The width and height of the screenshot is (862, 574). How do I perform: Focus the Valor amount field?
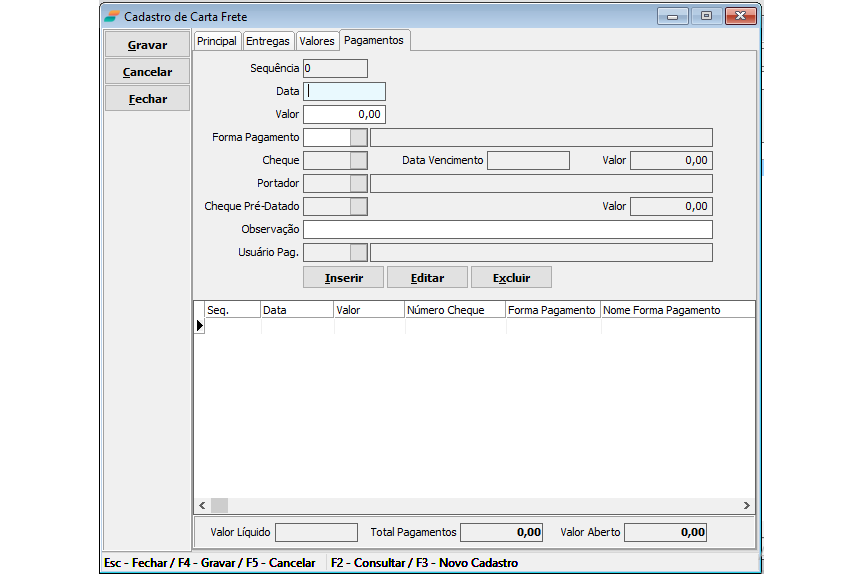pyautogui.click(x=344, y=114)
